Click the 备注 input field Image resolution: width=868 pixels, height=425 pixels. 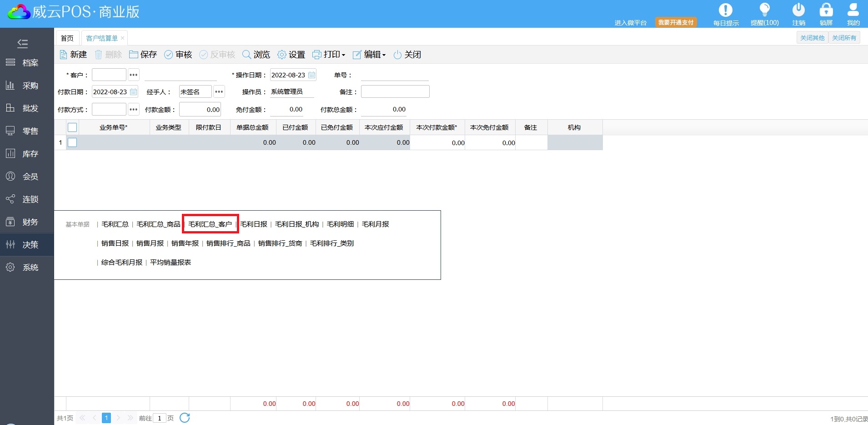tap(395, 92)
